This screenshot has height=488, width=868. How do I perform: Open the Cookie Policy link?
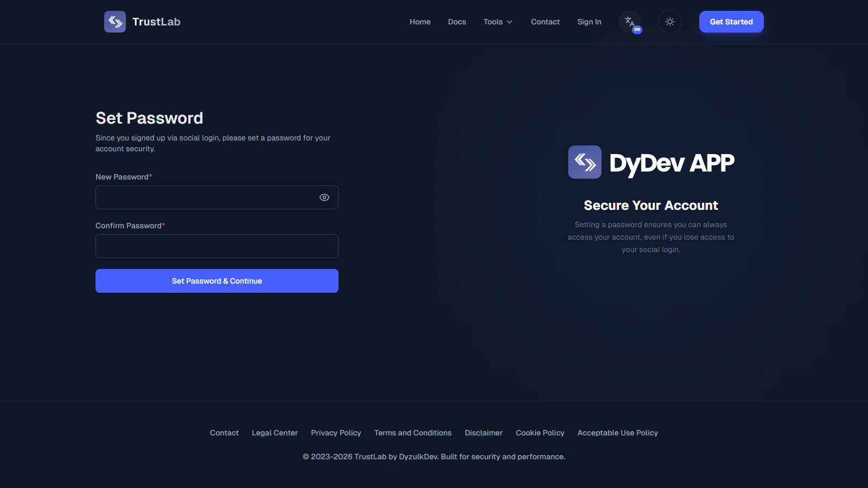540,433
